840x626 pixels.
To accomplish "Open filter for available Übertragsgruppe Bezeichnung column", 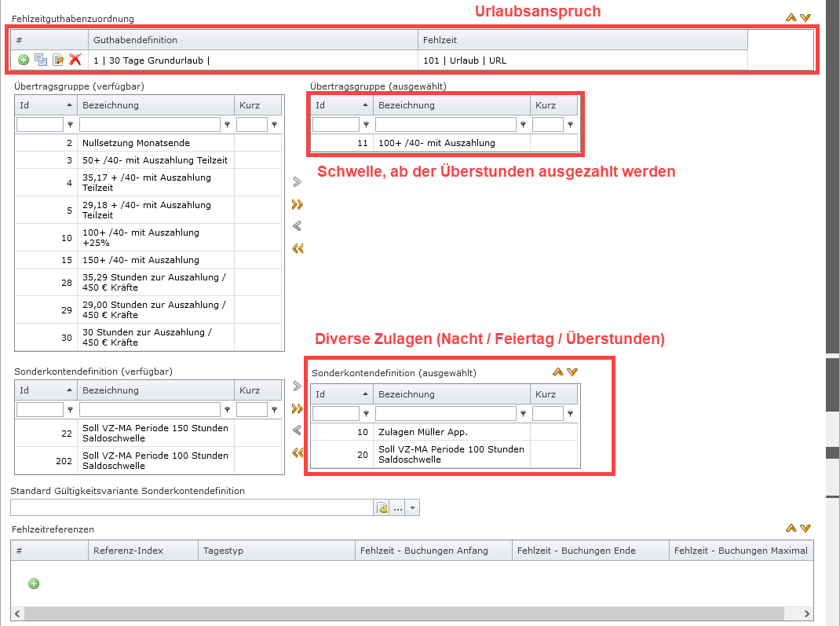I will (227, 125).
